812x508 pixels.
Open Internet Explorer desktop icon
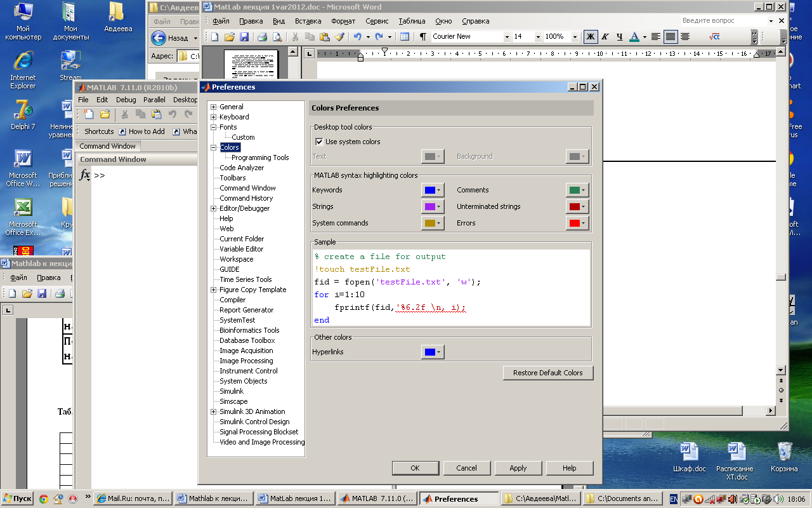pyautogui.click(x=23, y=70)
